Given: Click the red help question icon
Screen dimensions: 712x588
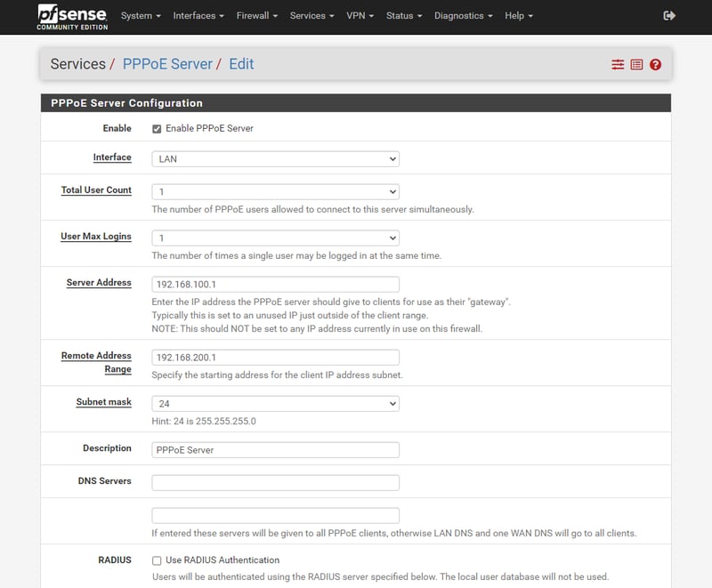Looking at the screenshot, I should tap(656, 65).
